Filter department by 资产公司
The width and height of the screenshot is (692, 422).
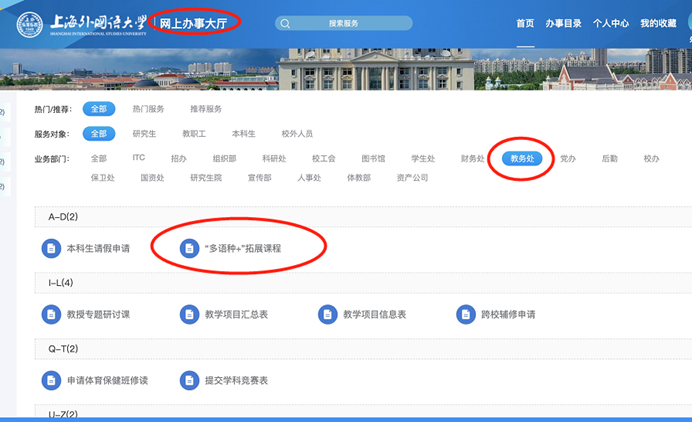coord(412,178)
